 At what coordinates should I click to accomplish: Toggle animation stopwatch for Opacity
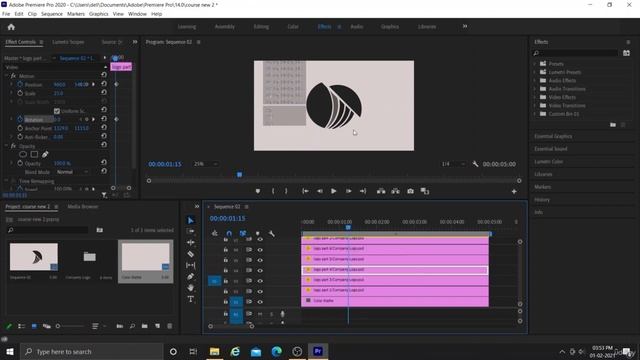(x=20, y=163)
